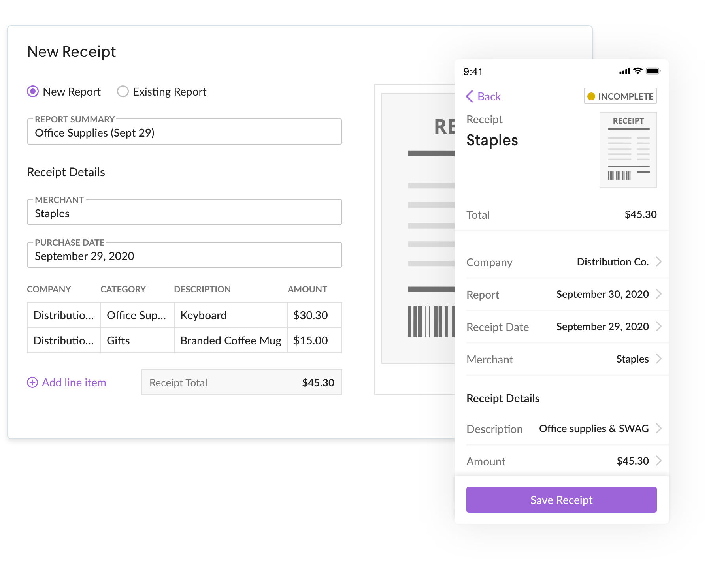Expand the Receipt Date row chevron
The width and height of the screenshot is (728, 583).
point(658,326)
